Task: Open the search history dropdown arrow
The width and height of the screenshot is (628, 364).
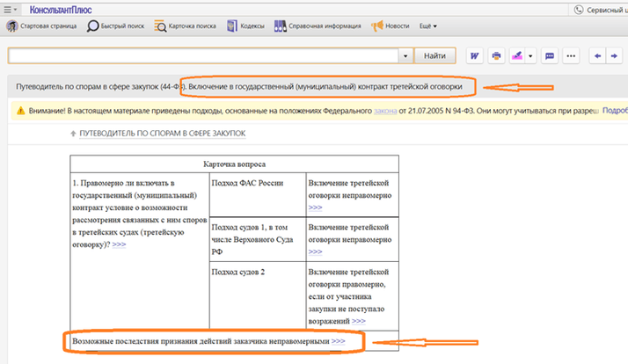Action: [x=405, y=55]
